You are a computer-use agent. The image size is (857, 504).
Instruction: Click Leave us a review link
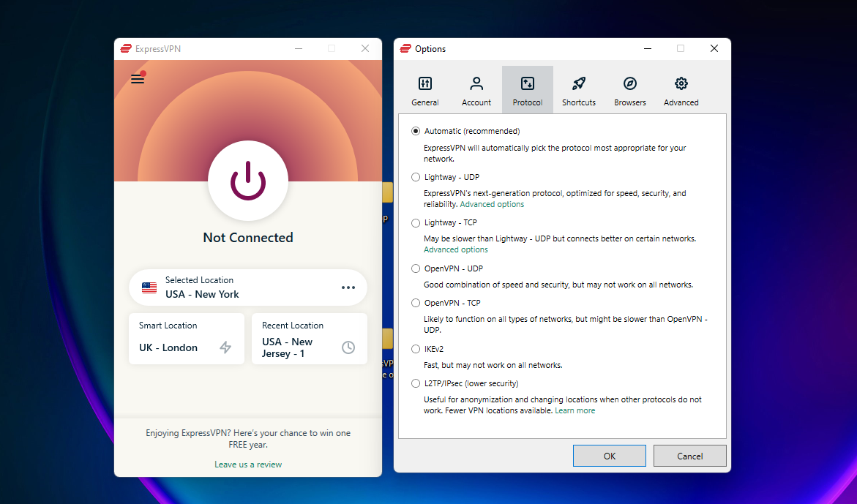coord(248,464)
